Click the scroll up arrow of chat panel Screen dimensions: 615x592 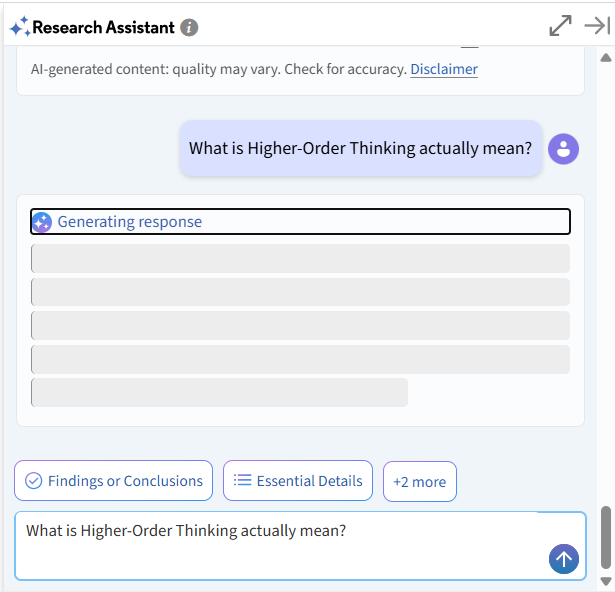click(606, 58)
